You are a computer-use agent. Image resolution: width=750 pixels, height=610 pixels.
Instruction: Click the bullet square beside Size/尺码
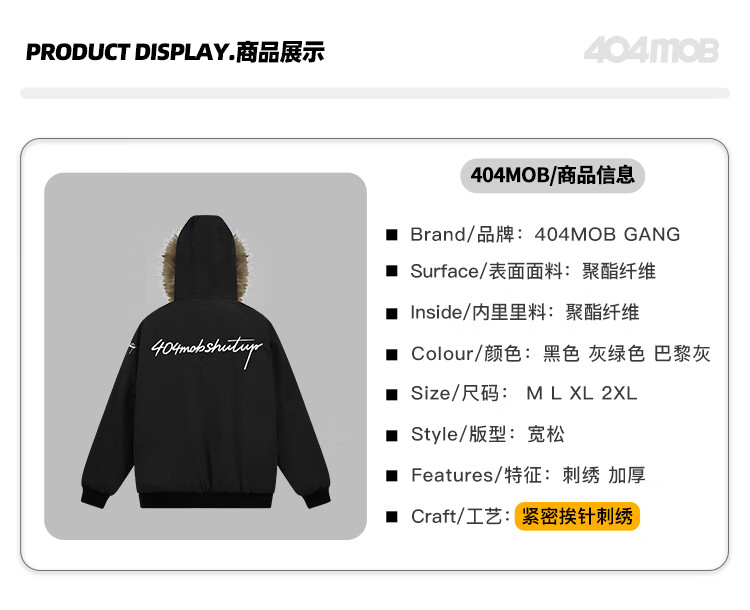(x=392, y=394)
